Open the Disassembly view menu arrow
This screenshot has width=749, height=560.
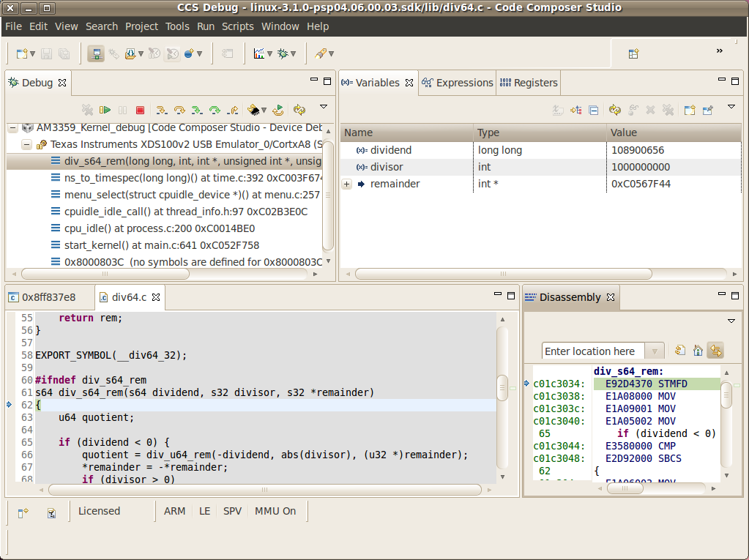click(730, 321)
